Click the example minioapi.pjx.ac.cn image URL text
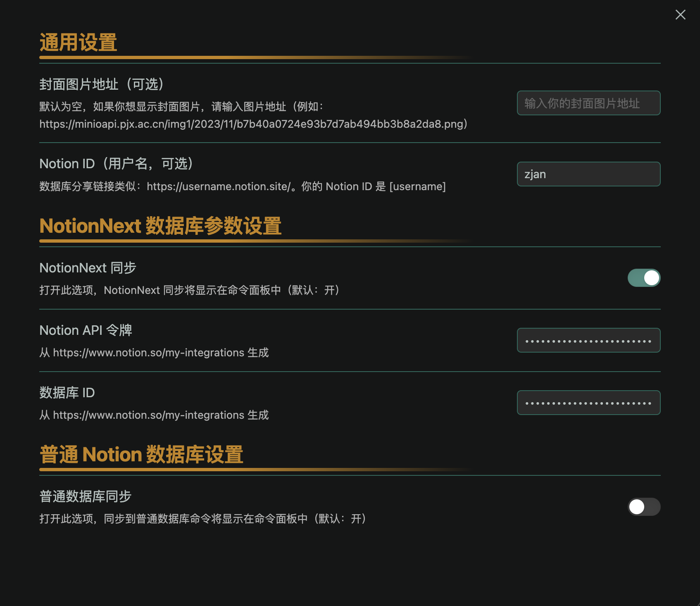Image resolution: width=700 pixels, height=606 pixels. (x=253, y=124)
